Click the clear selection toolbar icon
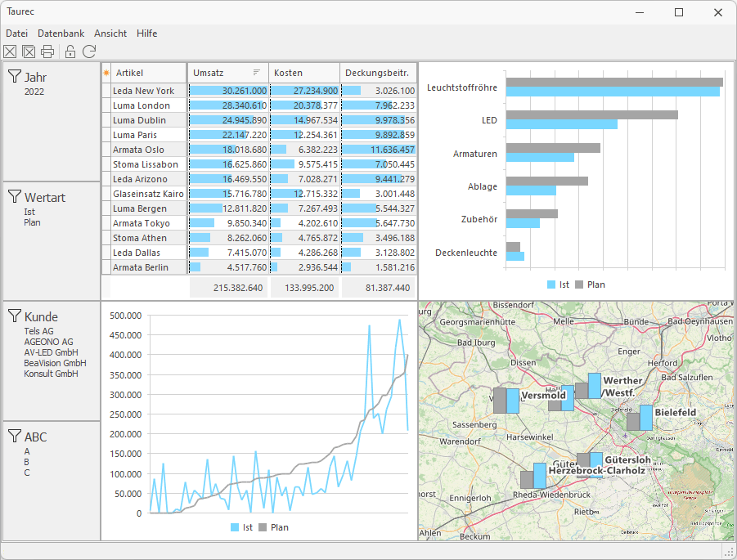This screenshot has height=560, width=737. (x=10, y=52)
